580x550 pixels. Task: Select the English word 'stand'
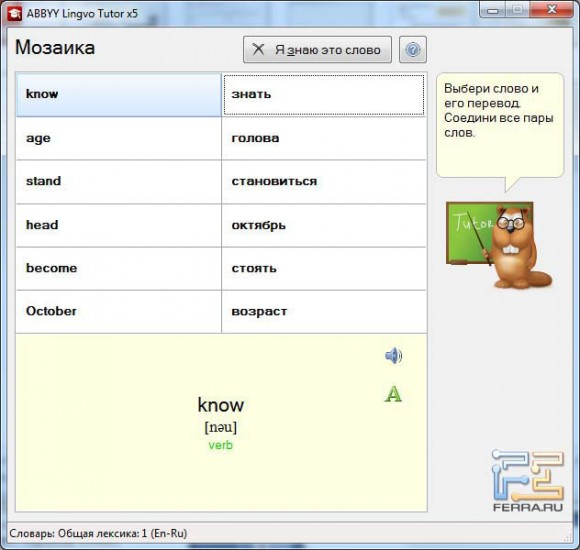pyautogui.click(x=119, y=182)
